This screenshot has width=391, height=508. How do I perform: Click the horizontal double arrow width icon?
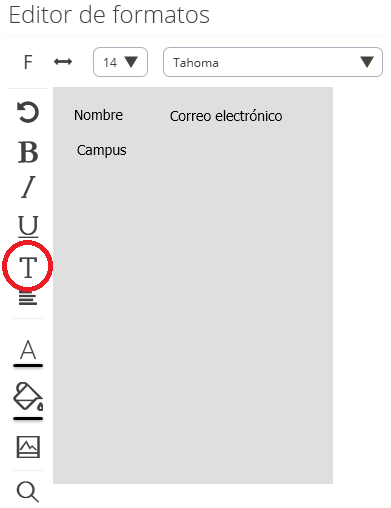click(x=63, y=62)
